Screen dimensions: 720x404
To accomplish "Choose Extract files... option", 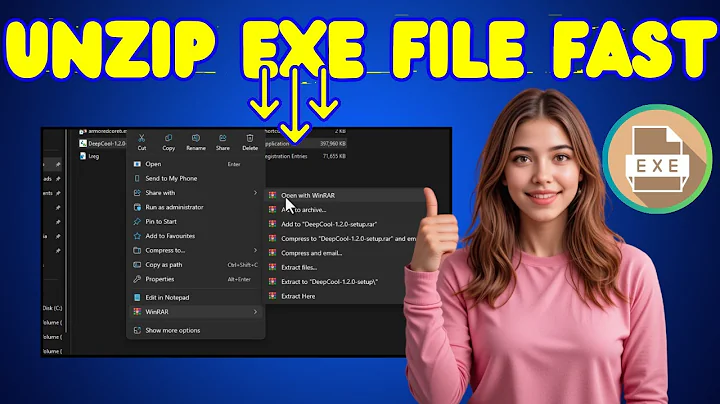I will 299,267.
